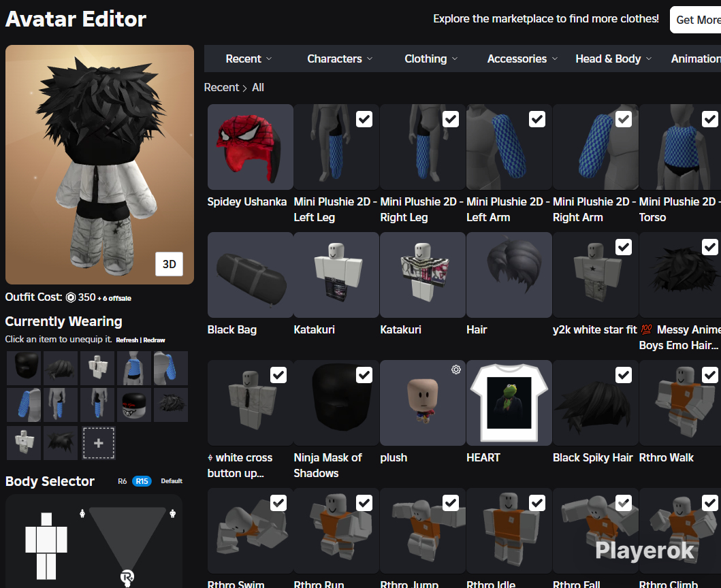Image resolution: width=721 pixels, height=588 pixels.
Task: Select R6 body type
Action: click(x=122, y=481)
